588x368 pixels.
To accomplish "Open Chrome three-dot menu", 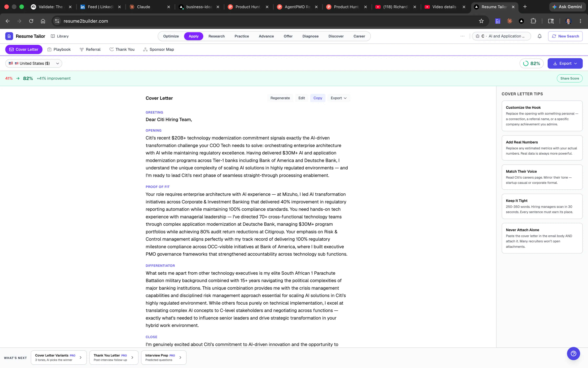I will tap(580, 21).
